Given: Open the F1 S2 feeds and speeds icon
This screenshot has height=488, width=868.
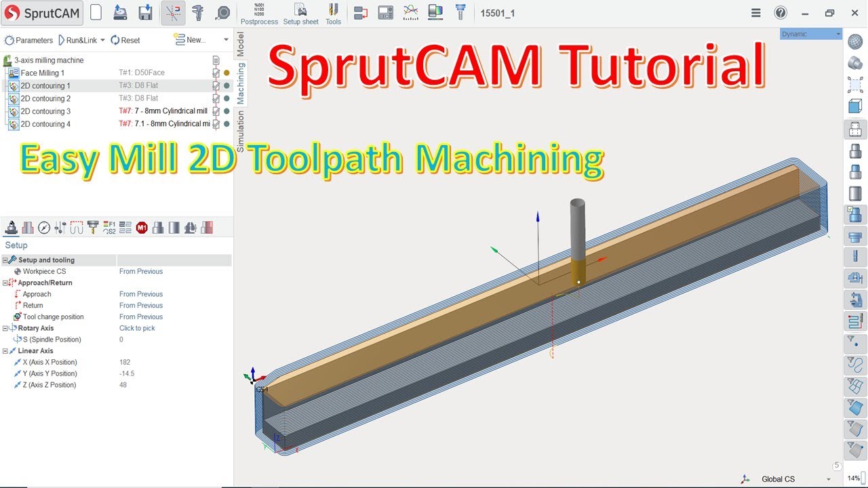Looking at the screenshot, I should 109,227.
